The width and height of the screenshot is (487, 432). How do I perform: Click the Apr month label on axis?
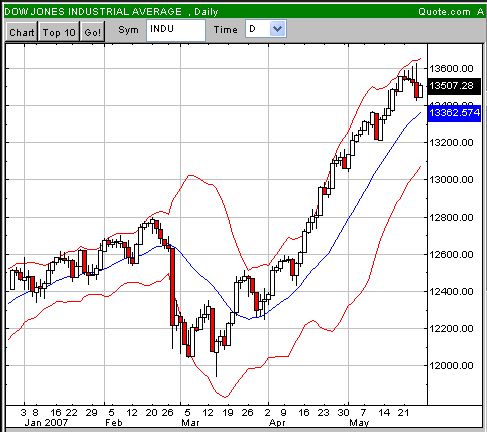(277, 423)
